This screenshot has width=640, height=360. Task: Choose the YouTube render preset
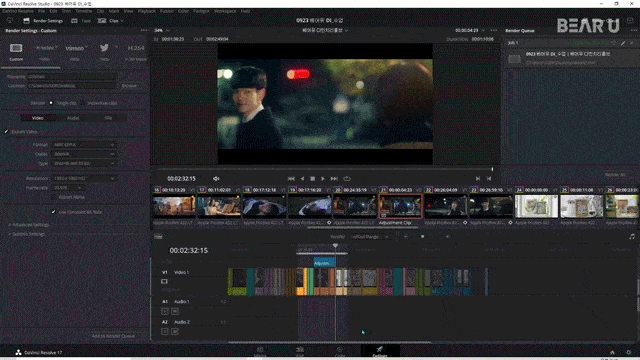(46, 48)
